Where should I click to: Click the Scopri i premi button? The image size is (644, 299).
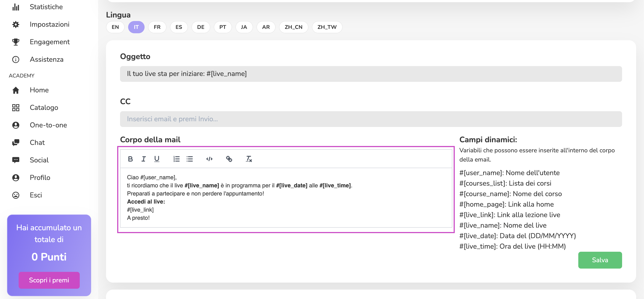(x=49, y=280)
